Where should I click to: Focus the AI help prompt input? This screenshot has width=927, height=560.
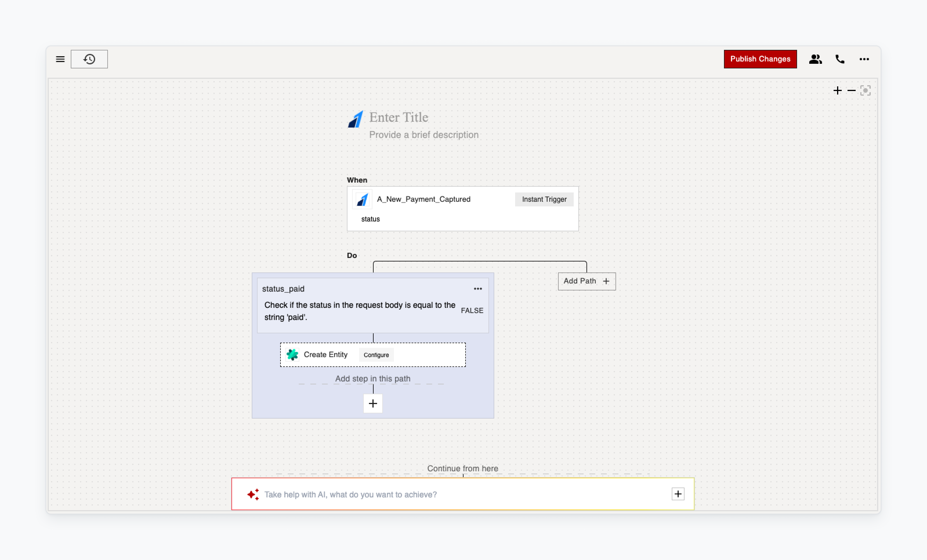tap(462, 494)
